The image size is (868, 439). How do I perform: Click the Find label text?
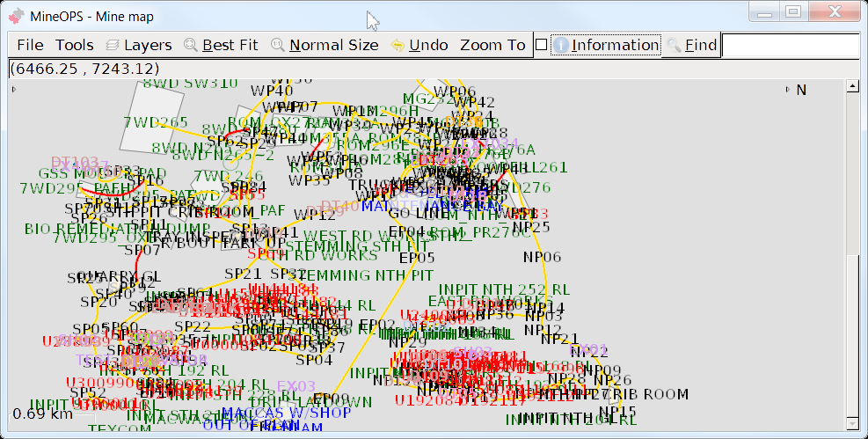point(701,45)
